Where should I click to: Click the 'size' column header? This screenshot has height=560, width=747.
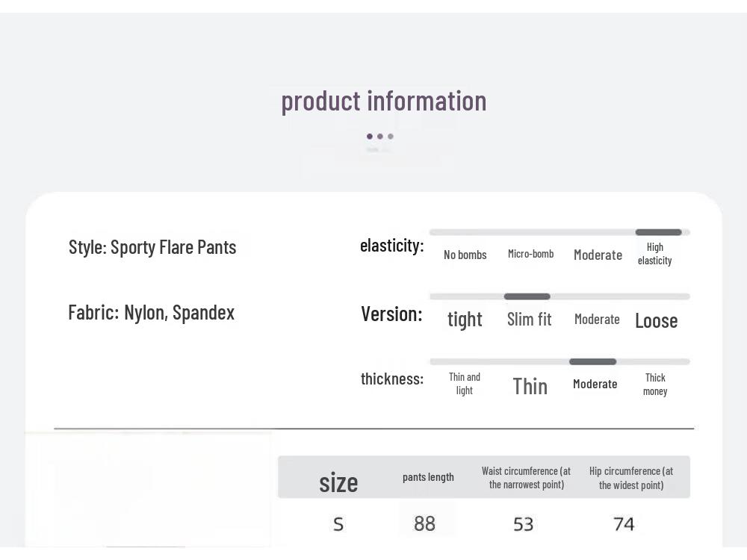pyautogui.click(x=338, y=482)
